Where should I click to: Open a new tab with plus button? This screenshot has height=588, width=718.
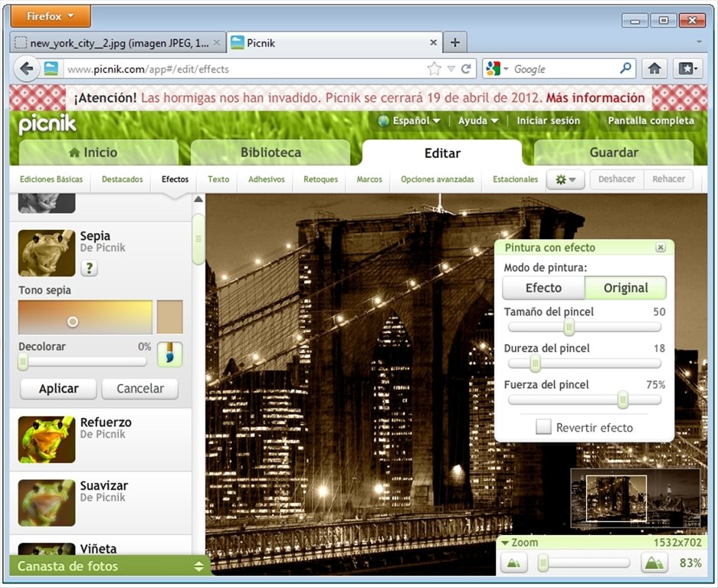[454, 43]
